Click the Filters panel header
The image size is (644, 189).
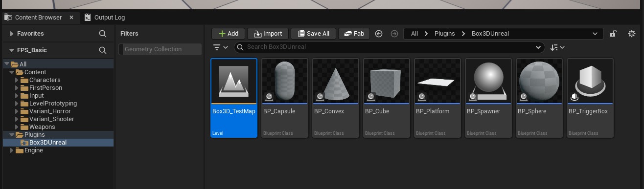(129, 34)
